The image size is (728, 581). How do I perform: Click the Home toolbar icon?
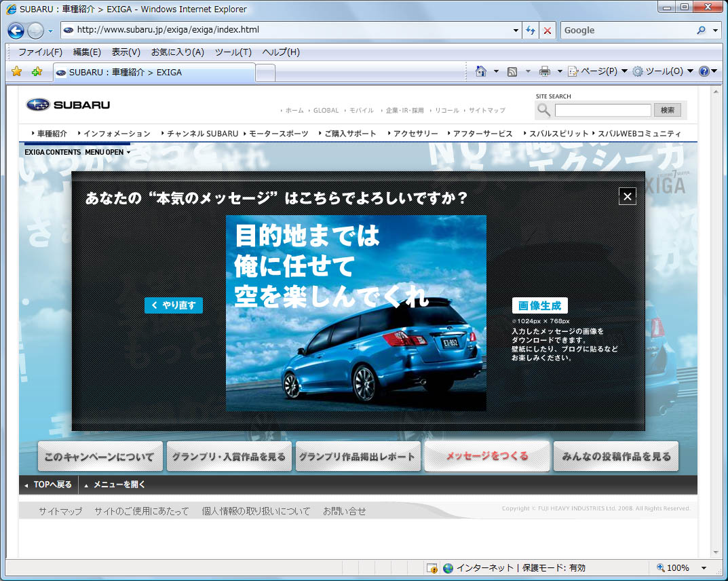481,71
